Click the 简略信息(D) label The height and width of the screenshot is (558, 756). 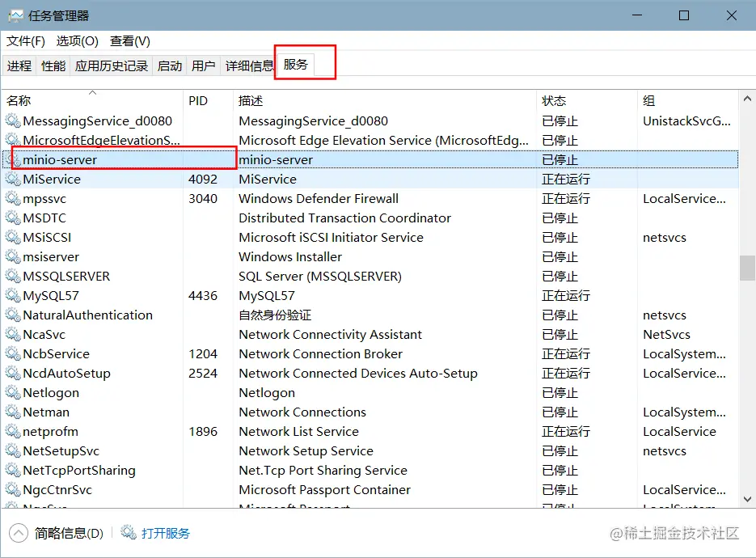coord(69,533)
